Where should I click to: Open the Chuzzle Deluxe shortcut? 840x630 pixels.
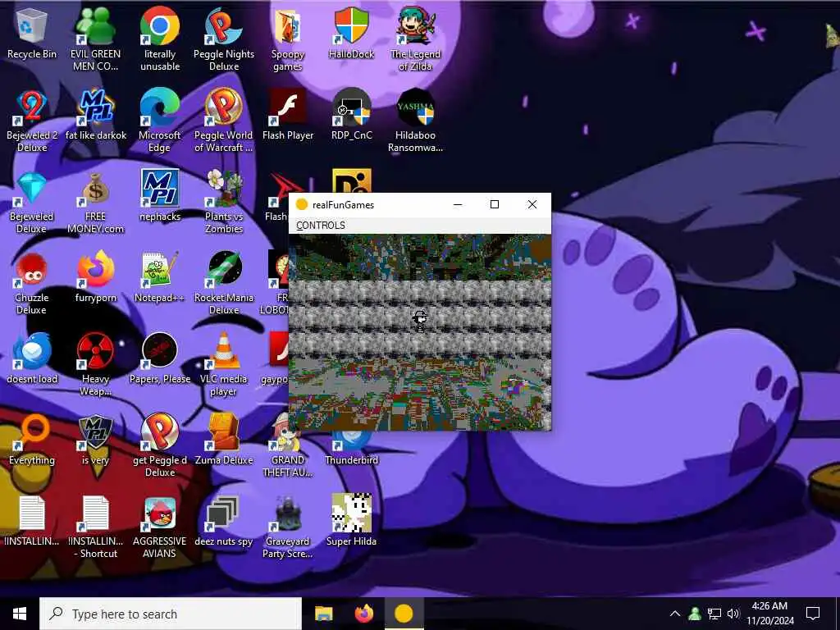(x=32, y=283)
